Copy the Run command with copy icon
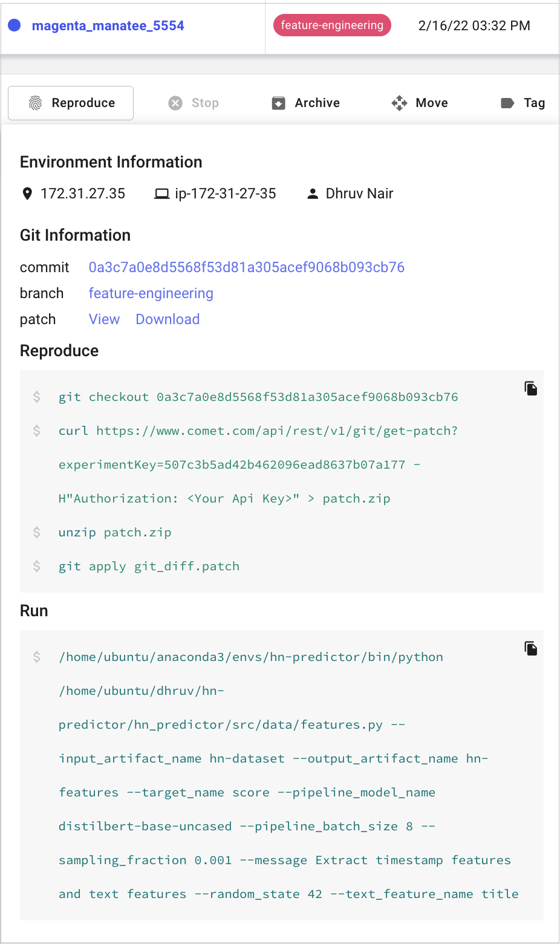Screen dimensions: 560x944 530,649
